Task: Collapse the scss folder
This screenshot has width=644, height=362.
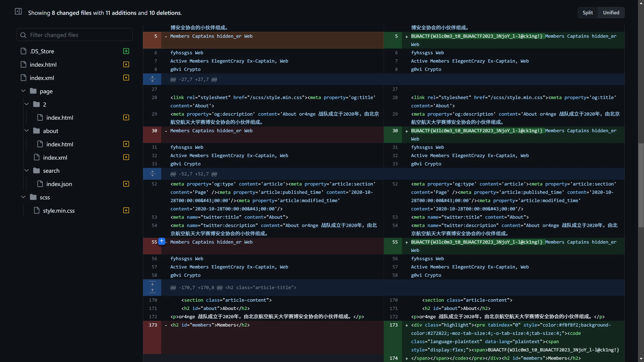Action: tap(23, 197)
